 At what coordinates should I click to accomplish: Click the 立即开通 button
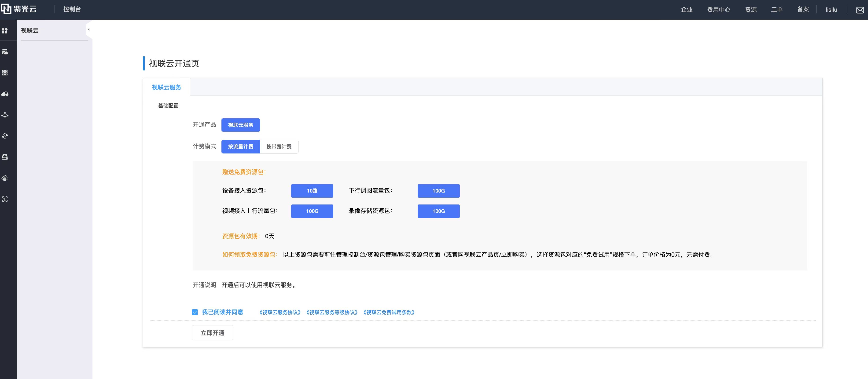pos(212,333)
